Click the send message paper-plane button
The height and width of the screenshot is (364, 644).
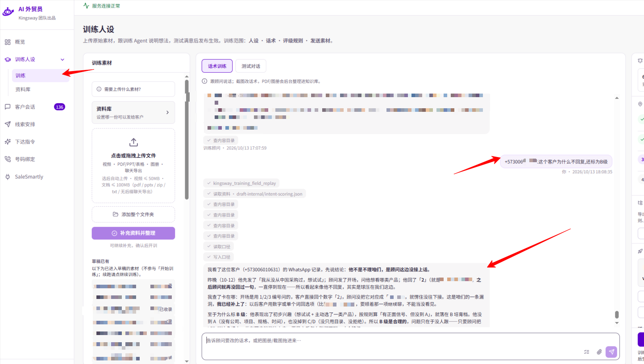pyautogui.click(x=611, y=352)
